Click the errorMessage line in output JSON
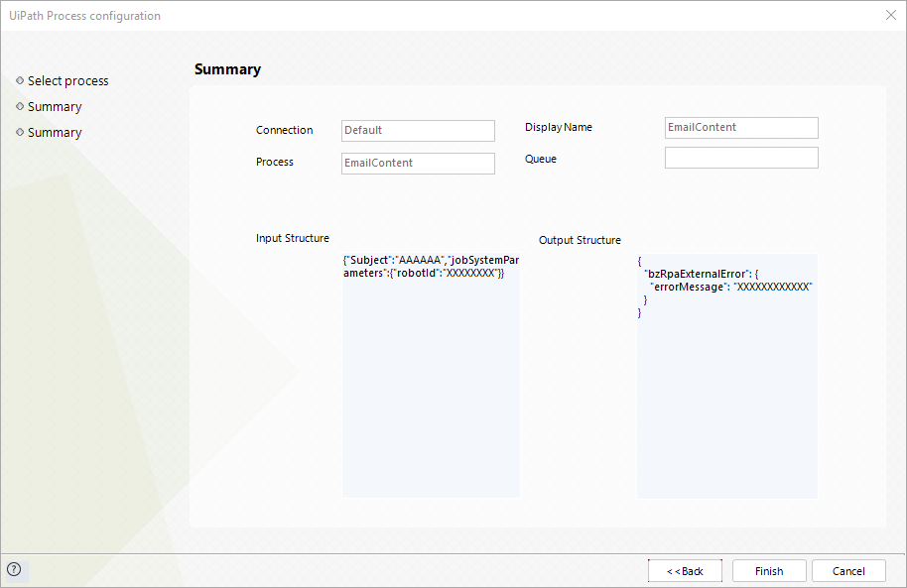 (x=731, y=287)
